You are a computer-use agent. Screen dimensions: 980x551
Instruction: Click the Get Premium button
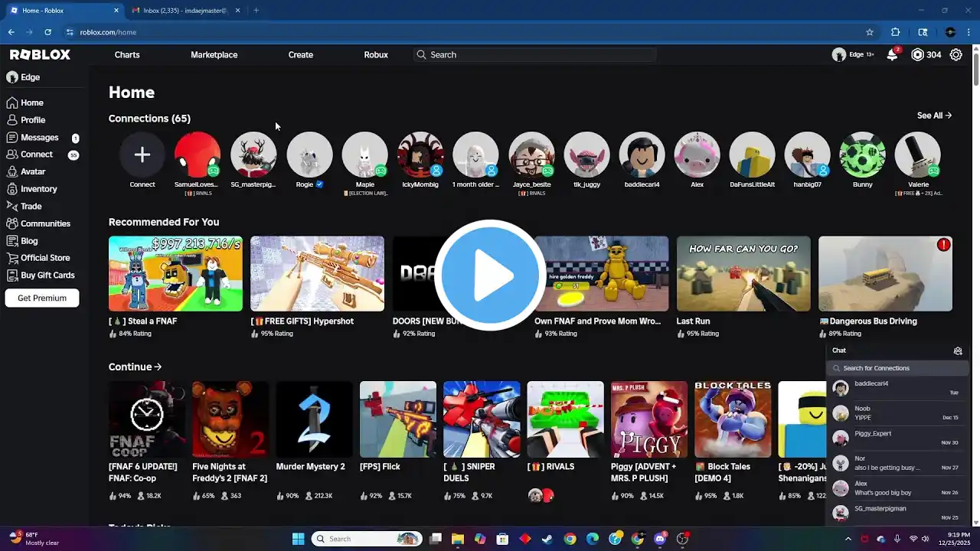point(42,298)
